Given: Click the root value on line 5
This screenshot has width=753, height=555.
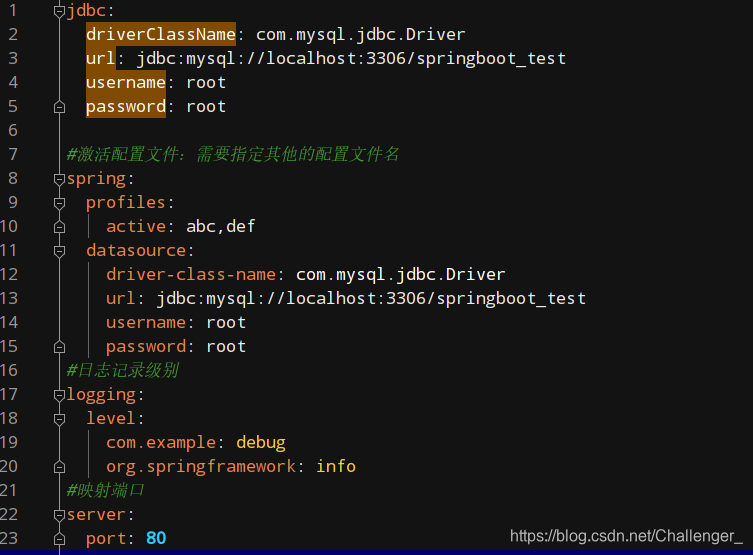Looking at the screenshot, I should [206, 107].
